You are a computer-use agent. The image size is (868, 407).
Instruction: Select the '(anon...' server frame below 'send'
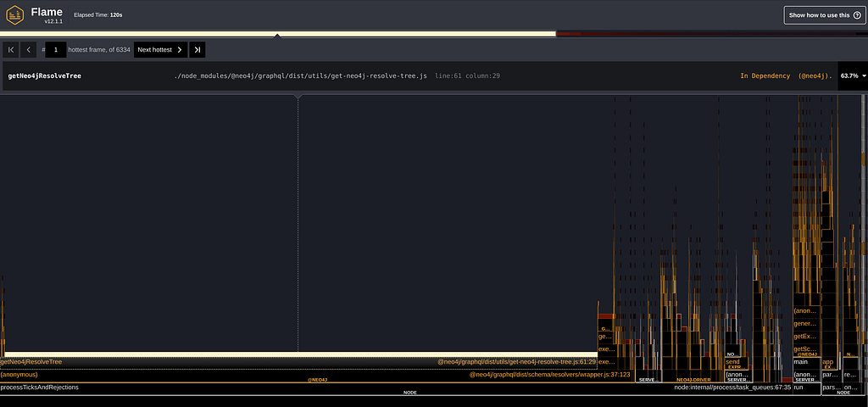point(737,376)
